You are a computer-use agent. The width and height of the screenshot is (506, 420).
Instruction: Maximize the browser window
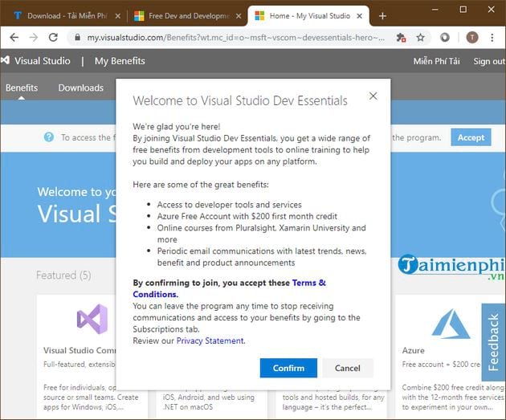[x=463, y=10]
